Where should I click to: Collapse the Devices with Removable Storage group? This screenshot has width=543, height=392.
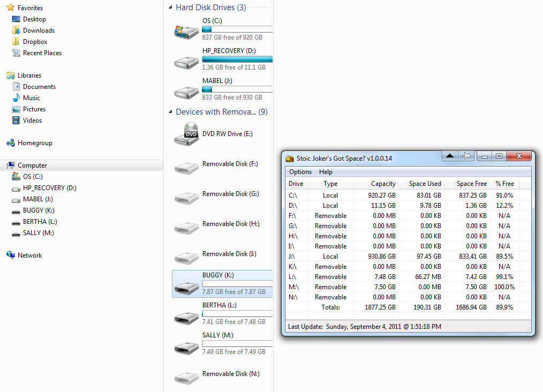[170, 112]
